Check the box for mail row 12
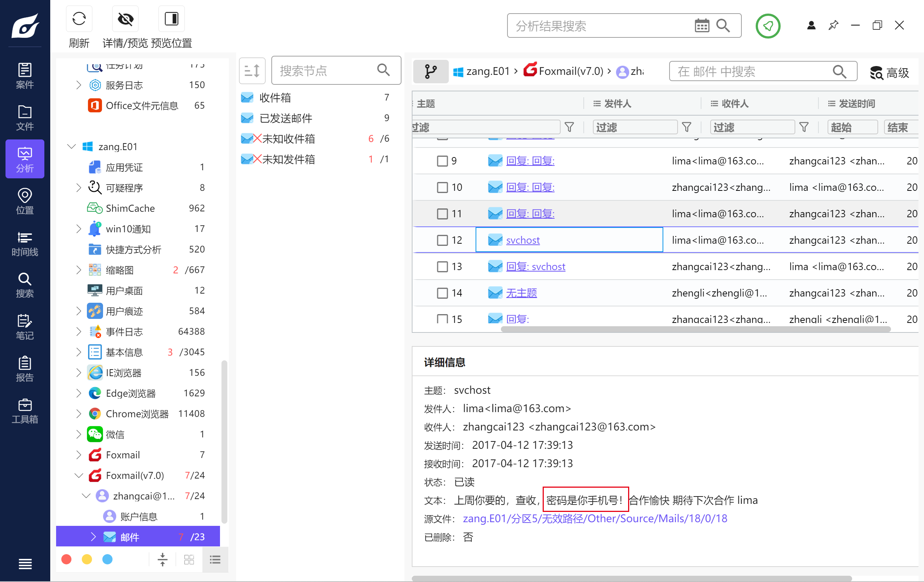 coord(443,240)
